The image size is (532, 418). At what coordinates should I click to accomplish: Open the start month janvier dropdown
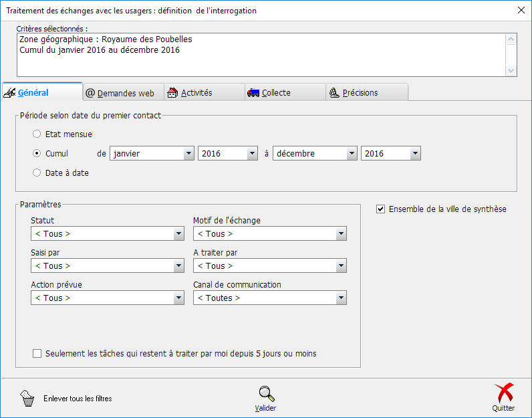[188, 154]
